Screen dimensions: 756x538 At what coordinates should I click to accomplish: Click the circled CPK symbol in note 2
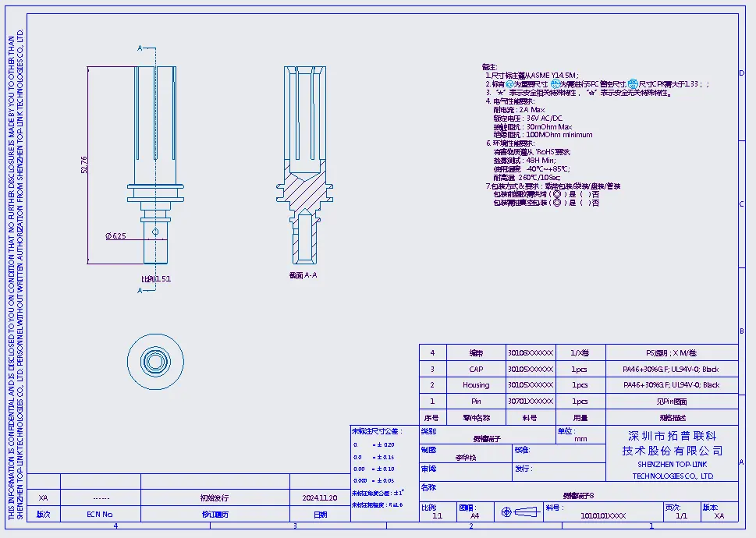pyautogui.click(x=633, y=84)
